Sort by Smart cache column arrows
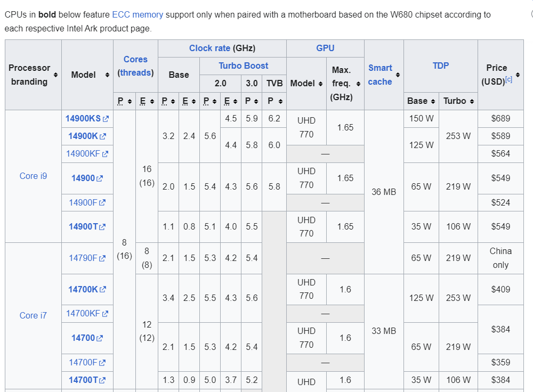Image resolution: width=533 pixels, height=392 pixels. click(398, 75)
